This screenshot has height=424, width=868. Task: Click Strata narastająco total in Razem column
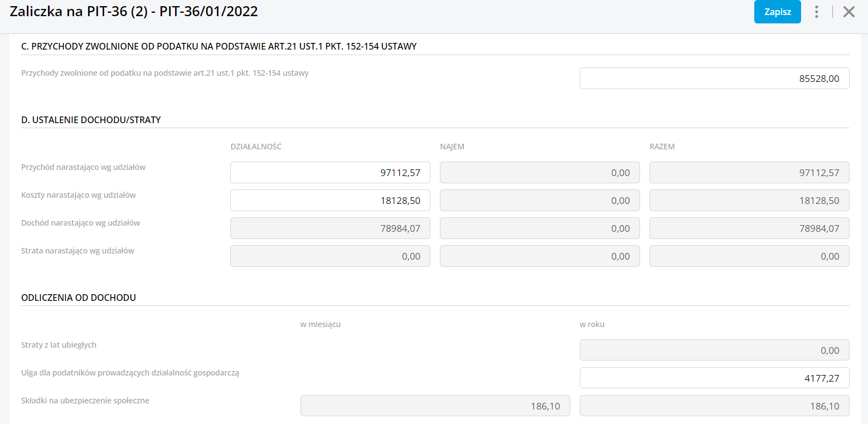tap(749, 256)
